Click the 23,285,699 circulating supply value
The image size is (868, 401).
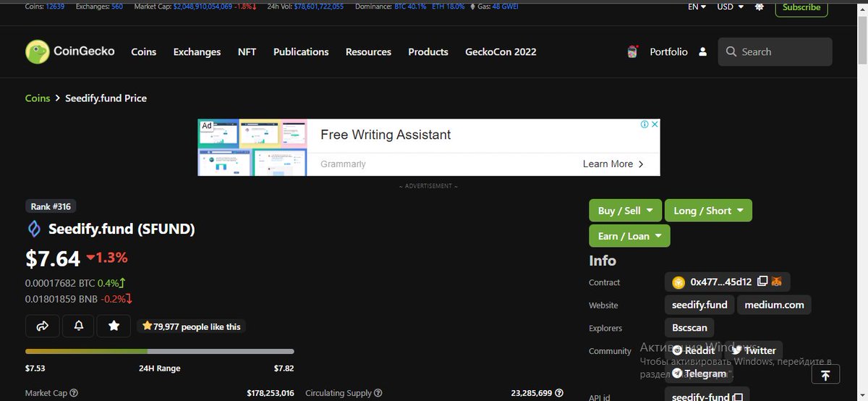[532, 393]
